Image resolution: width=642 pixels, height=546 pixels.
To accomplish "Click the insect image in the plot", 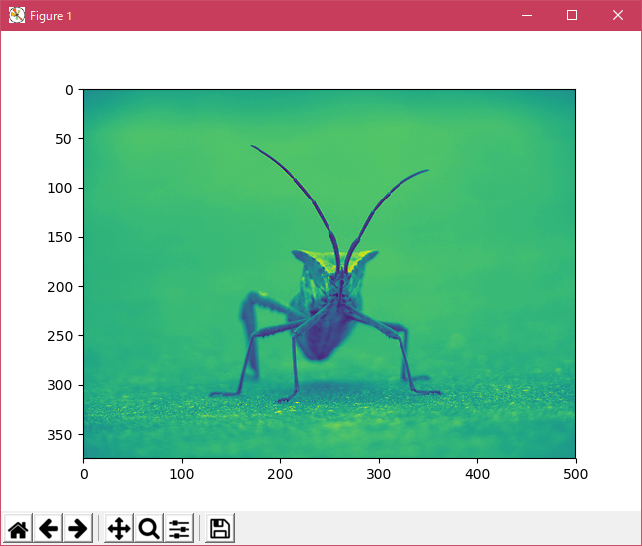I will click(330, 273).
